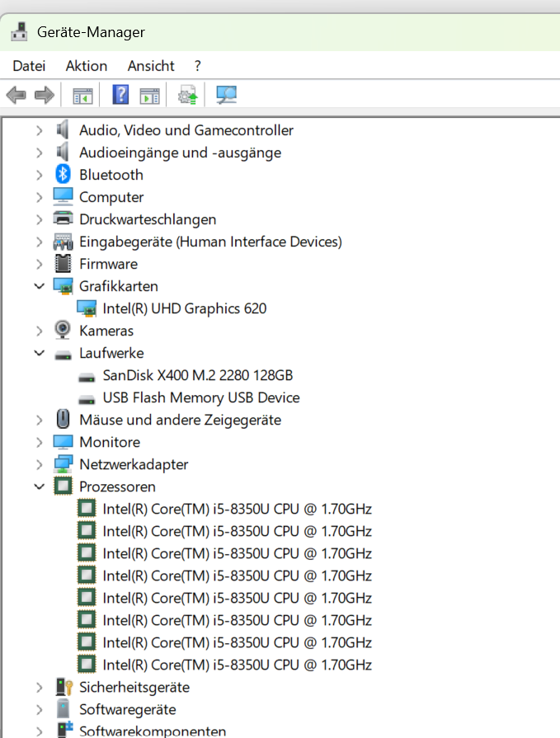The image size is (560, 738).
Task: Click the Audioeingänge und -ausgänge label
Action: [181, 153]
